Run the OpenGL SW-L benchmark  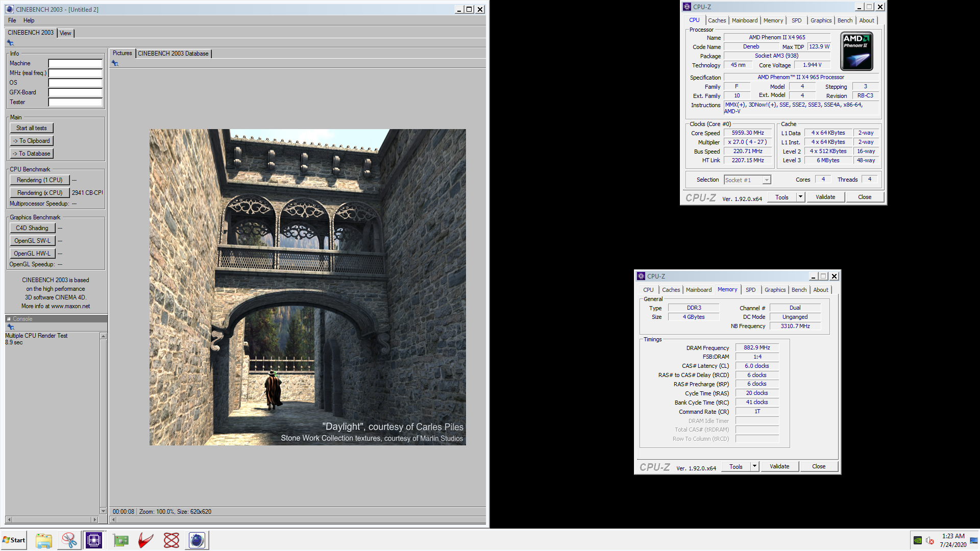click(x=32, y=241)
